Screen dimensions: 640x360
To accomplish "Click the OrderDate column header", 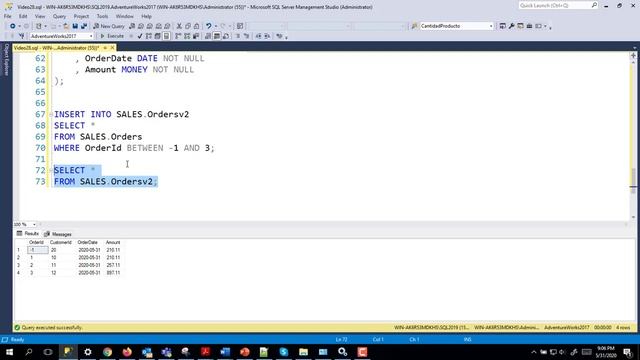I will coord(88,242).
